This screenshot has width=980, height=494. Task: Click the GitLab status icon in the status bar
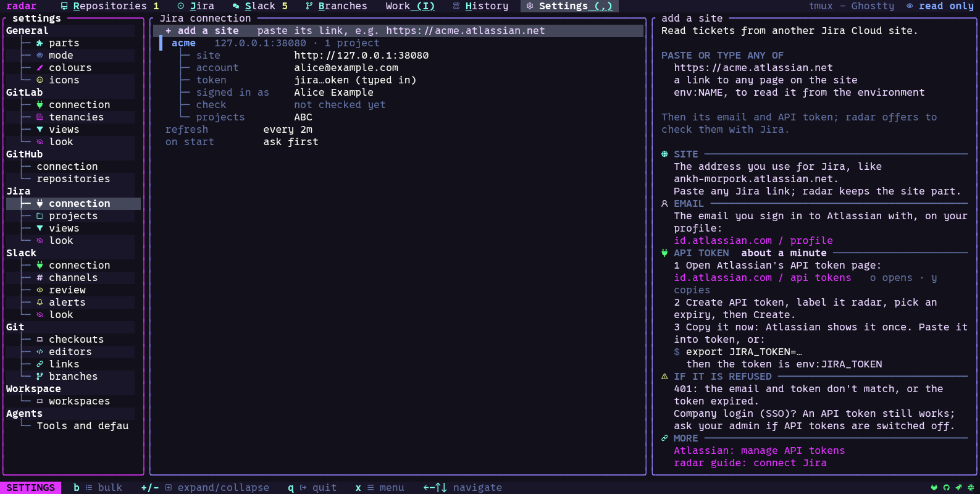934,488
